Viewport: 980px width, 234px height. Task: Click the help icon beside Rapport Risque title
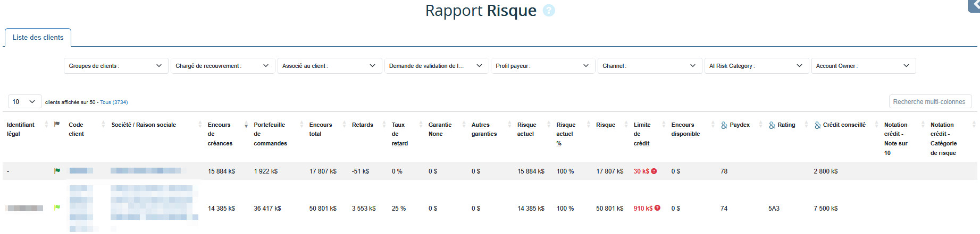pyautogui.click(x=548, y=11)
